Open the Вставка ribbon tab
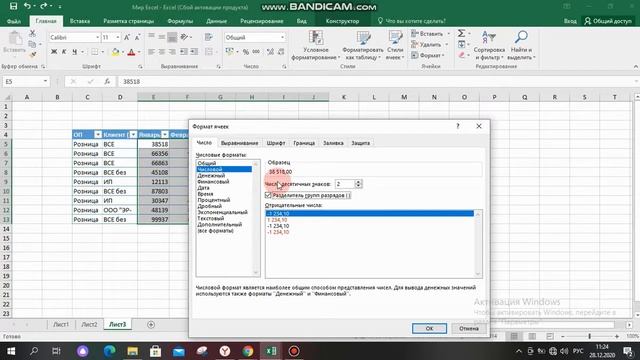This screenshot has height=360, width=640. pyautogui.click(x=80, y=21)
